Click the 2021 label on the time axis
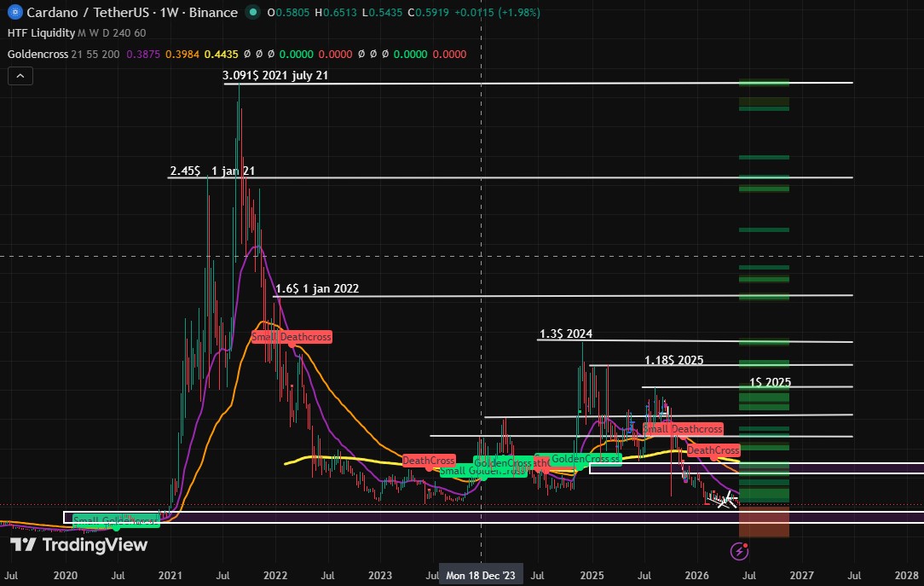924x586 pixels. (170, 576)
